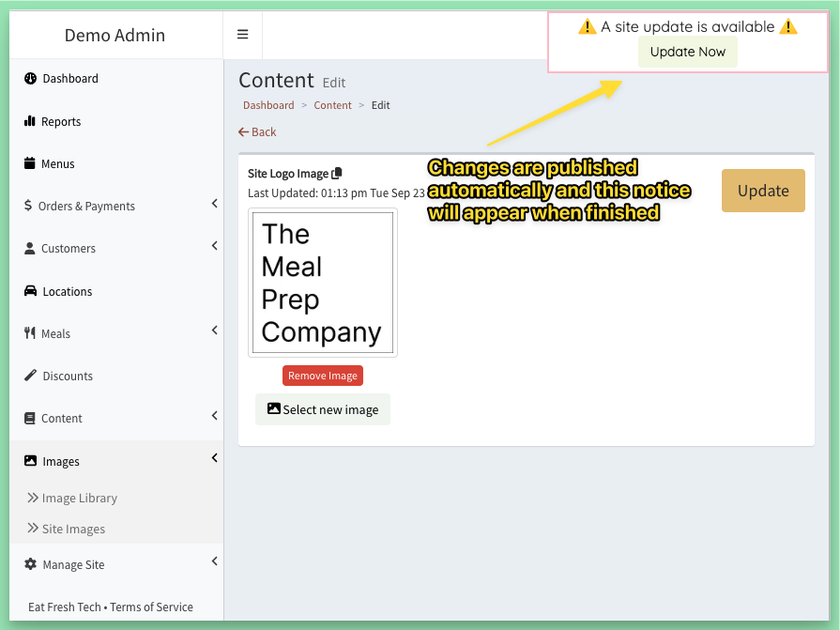Expand the Content submenu chevron
This screenshot has height=630, width=840.
coord(214,416)
